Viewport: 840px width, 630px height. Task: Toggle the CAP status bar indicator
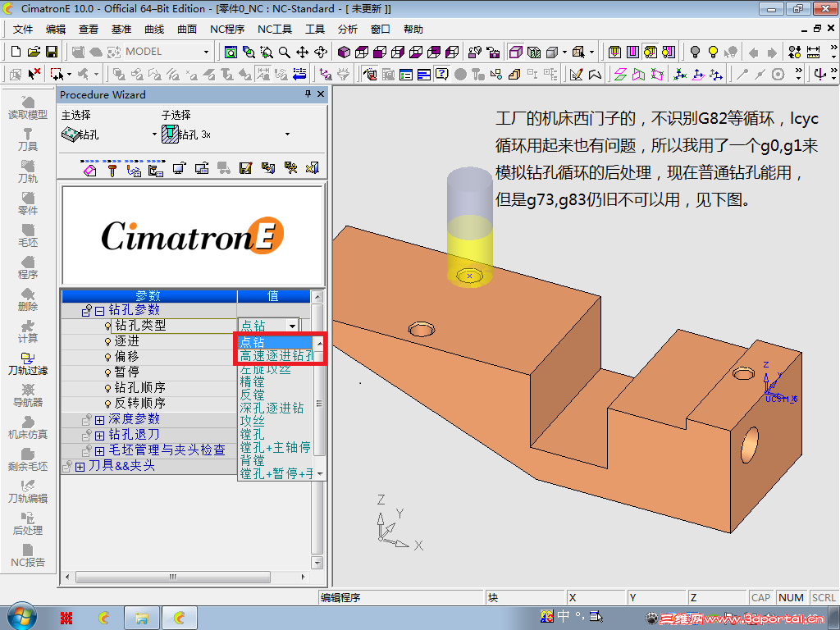[760, 597]
